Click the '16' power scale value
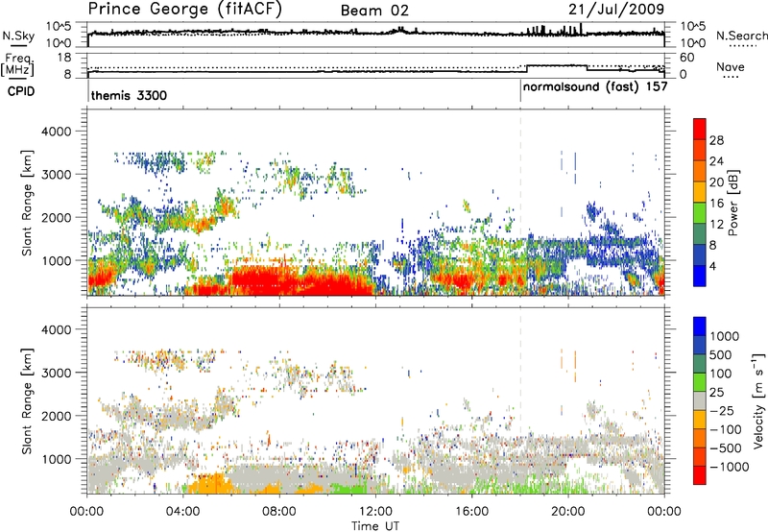The height and width of the screenshot is (532, 768). (x=716, y=204)
